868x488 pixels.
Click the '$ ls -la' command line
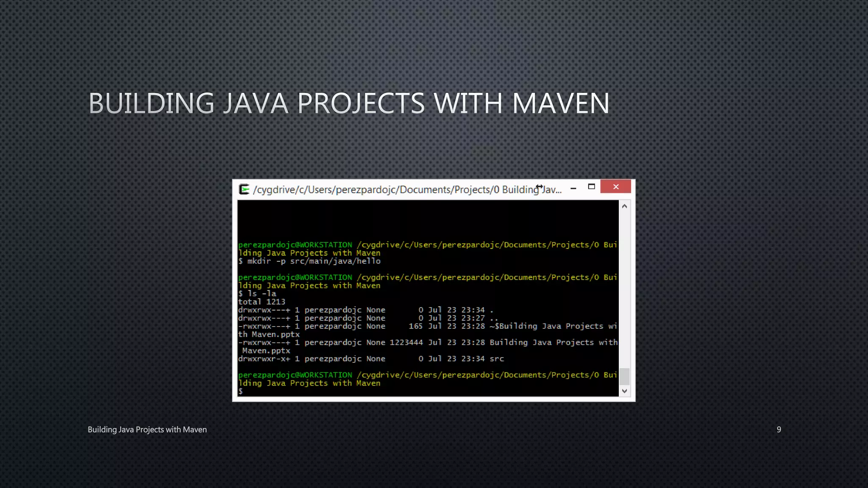click(257, 294)
